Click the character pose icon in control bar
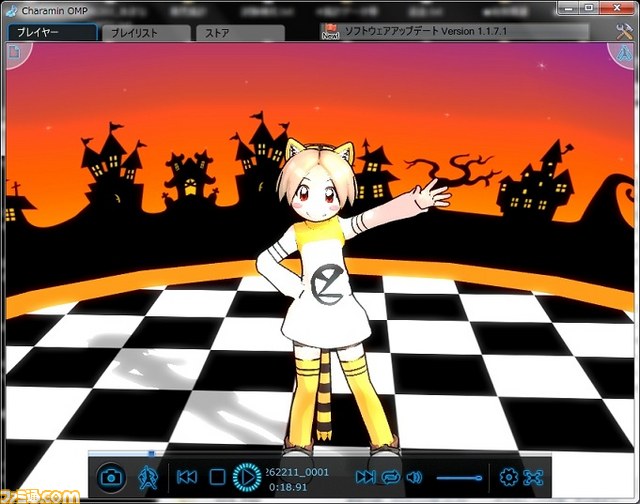This screenshot has width=640, height=504. [147, 477]
